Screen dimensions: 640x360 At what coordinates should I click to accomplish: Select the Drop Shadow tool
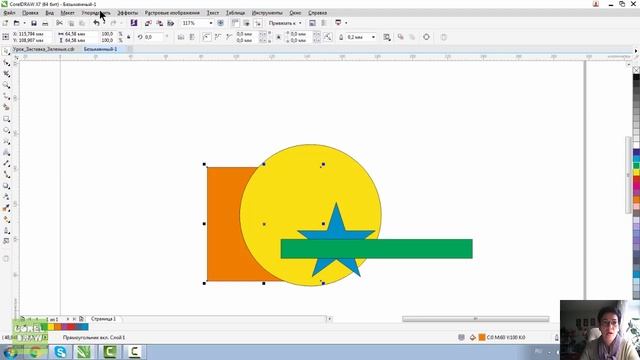tap(6, 186)
